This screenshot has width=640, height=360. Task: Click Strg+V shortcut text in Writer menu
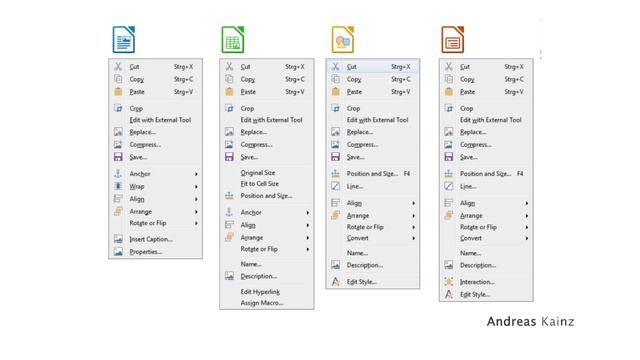point(183,92)
